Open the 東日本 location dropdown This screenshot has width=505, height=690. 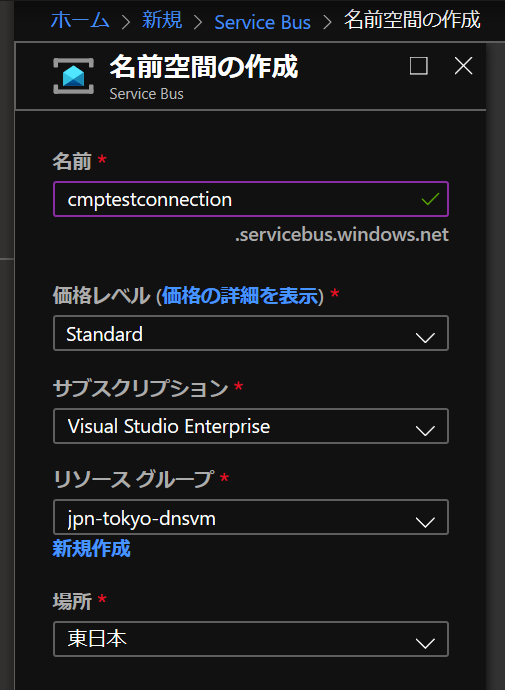pos(251,639)
